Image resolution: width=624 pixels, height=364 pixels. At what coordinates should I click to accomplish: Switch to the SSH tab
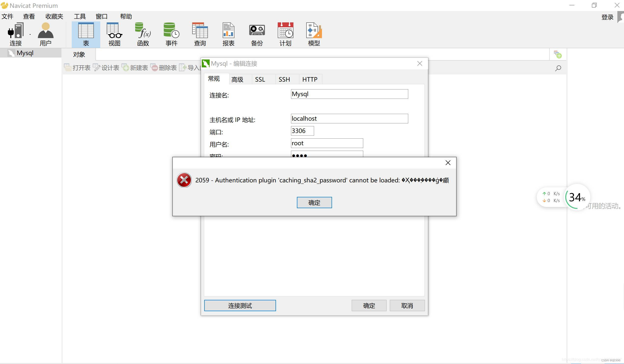[284, 79]
